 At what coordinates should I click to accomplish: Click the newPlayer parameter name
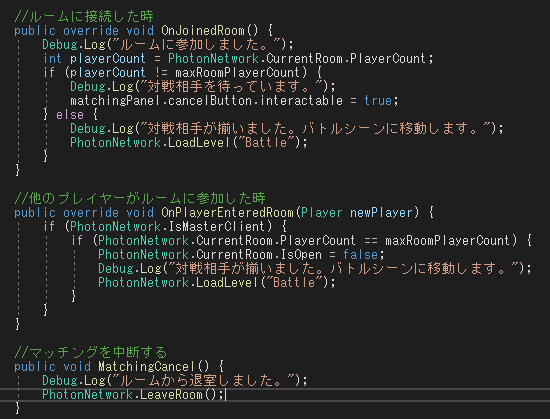point(381,212)
